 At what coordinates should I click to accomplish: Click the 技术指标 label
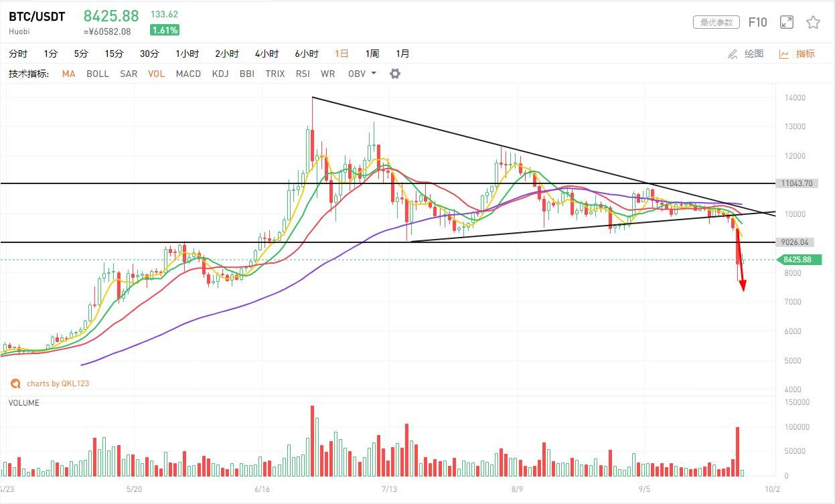29,74
